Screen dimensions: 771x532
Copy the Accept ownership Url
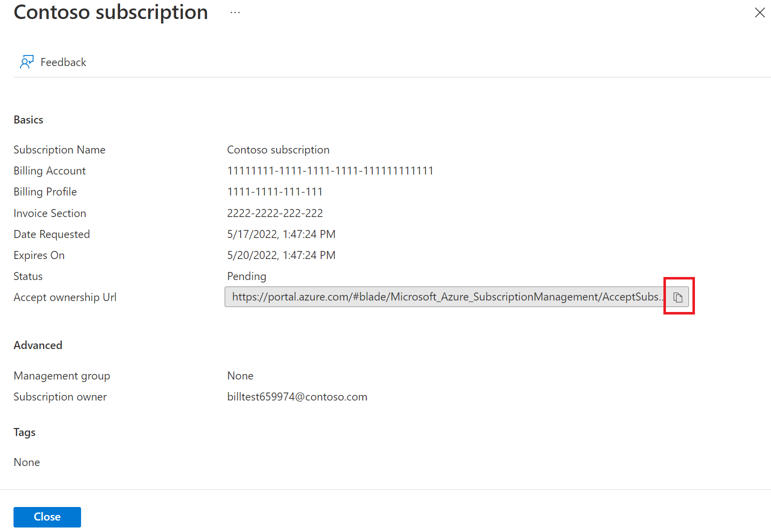tap(678, 297)
